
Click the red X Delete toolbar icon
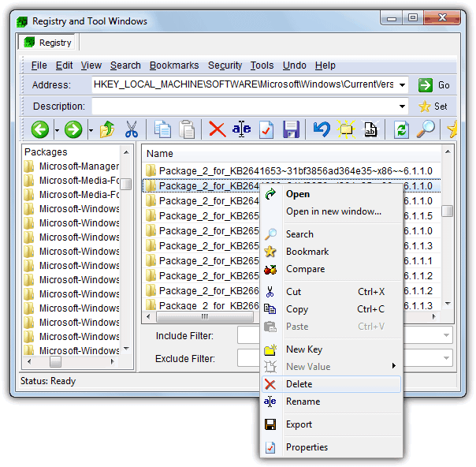click(218, 129)
